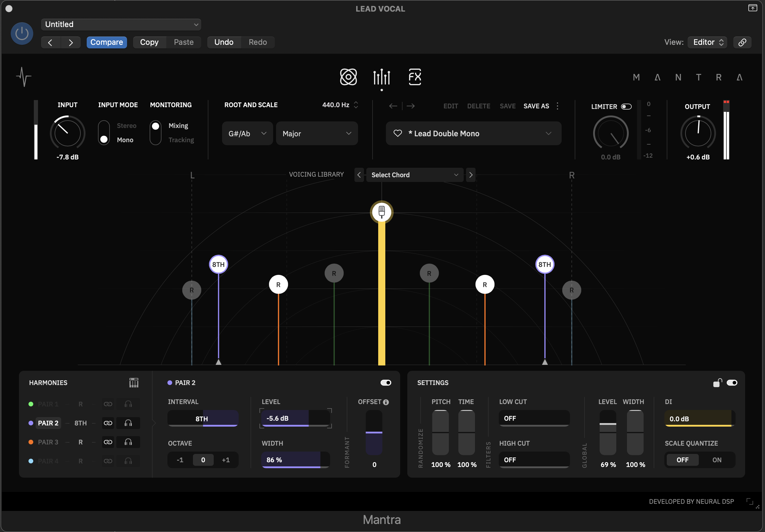Switch Monitoring Mixing/Tracking toggle
Screen dimensions: 765x532
pyautogui.click(x=155, y=133)
